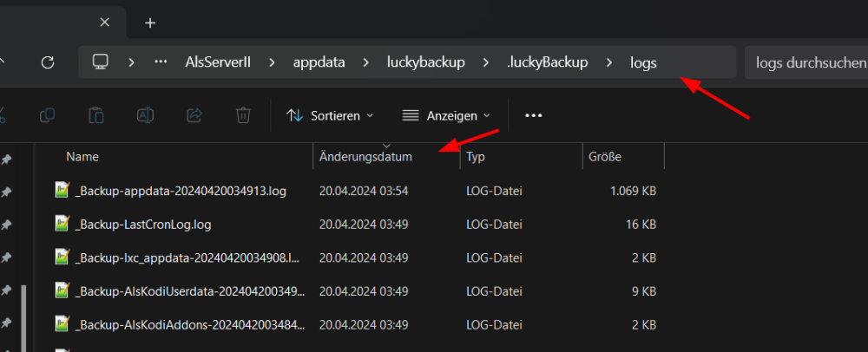Focus the 'logs durchsuchen' search field
The image size is (868, 352).
coord(806,62)
